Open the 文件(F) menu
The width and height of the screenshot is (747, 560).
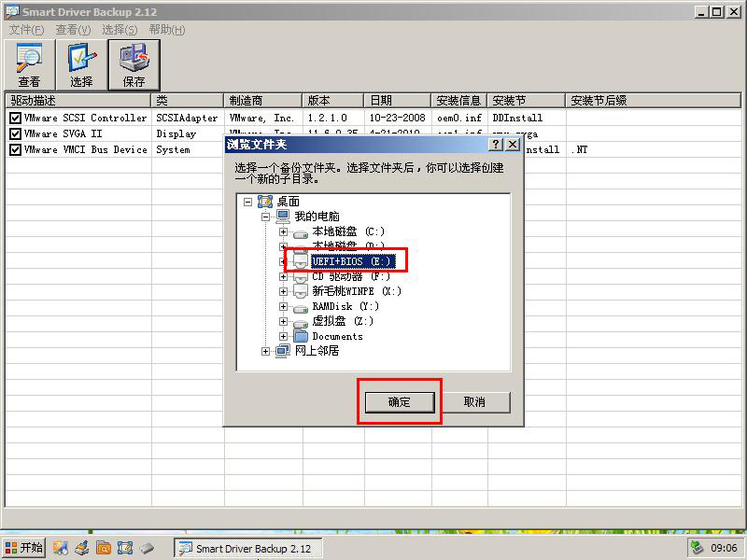click(x=26, y=30)
